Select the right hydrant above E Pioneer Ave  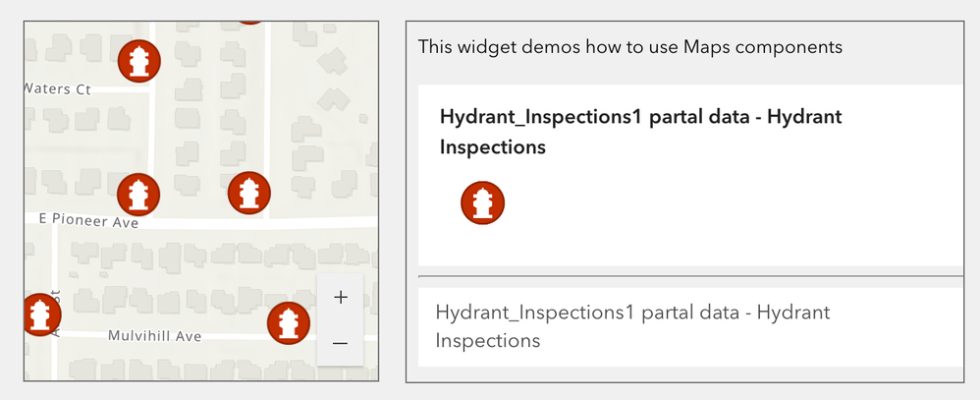coord(248,192)
